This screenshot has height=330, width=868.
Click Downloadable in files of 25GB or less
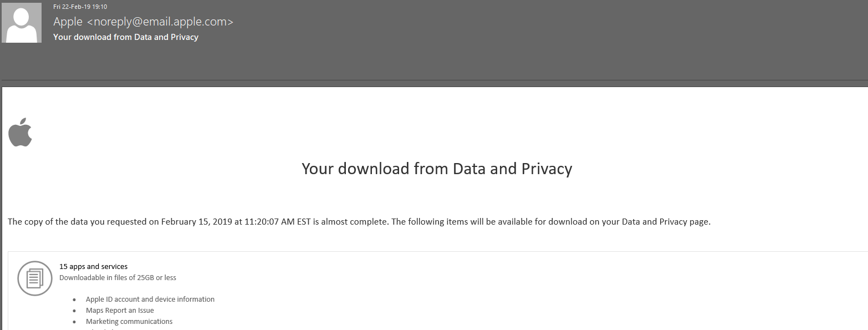point(118,277)
